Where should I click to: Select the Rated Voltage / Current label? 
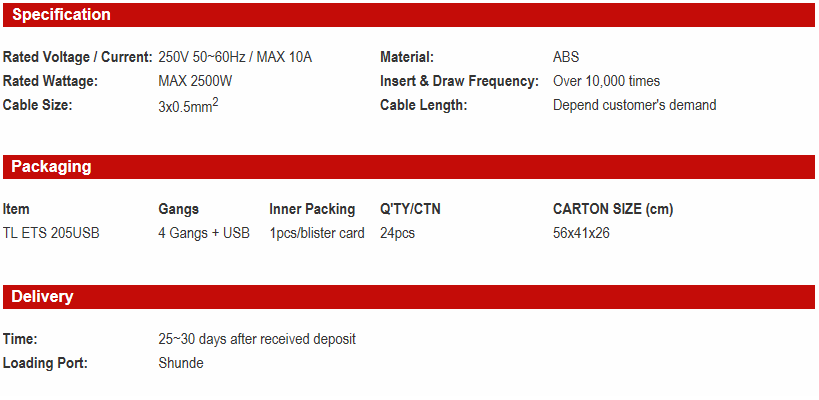[77, 57]
